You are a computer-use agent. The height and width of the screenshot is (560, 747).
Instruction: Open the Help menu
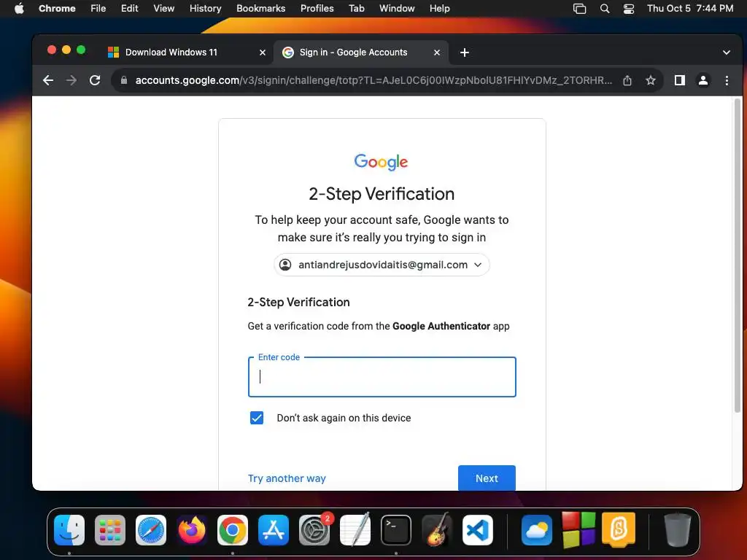439,8
